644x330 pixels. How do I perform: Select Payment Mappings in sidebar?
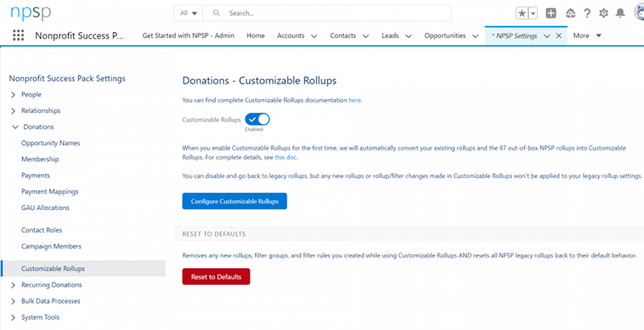[50, 192]
